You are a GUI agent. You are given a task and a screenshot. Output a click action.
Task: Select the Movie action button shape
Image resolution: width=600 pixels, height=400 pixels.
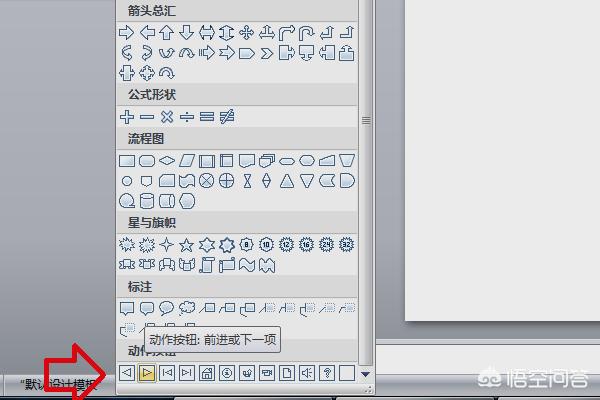pyautogui.click(x=267, y=373)
